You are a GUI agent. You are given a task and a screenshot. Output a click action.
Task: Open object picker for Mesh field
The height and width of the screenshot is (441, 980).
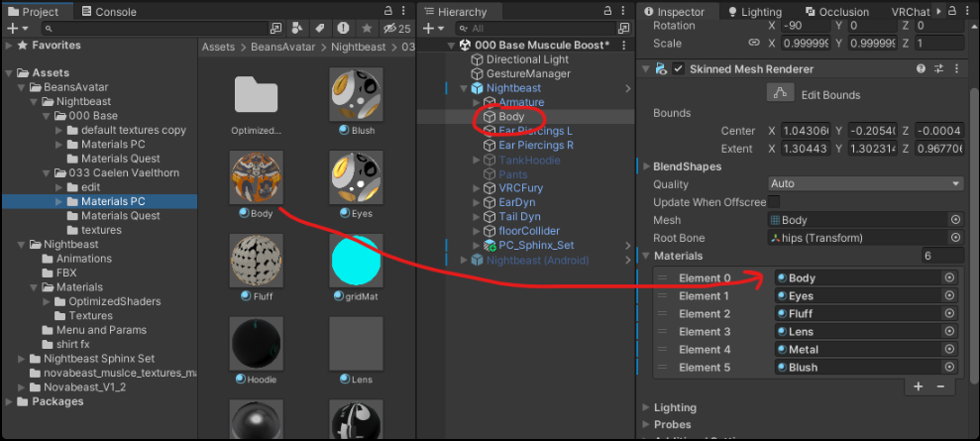click(x=955, y=220)
